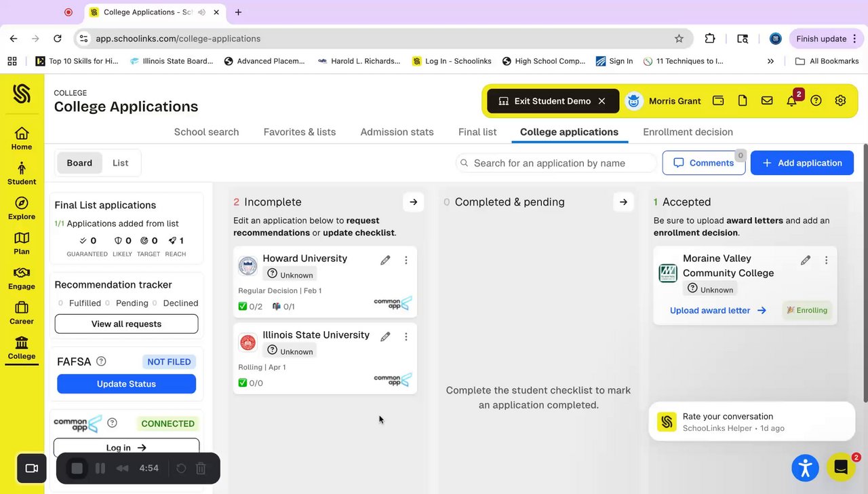
Task: Open the College sidebar section
Action: pyautogui.click(x=22, y=347)
